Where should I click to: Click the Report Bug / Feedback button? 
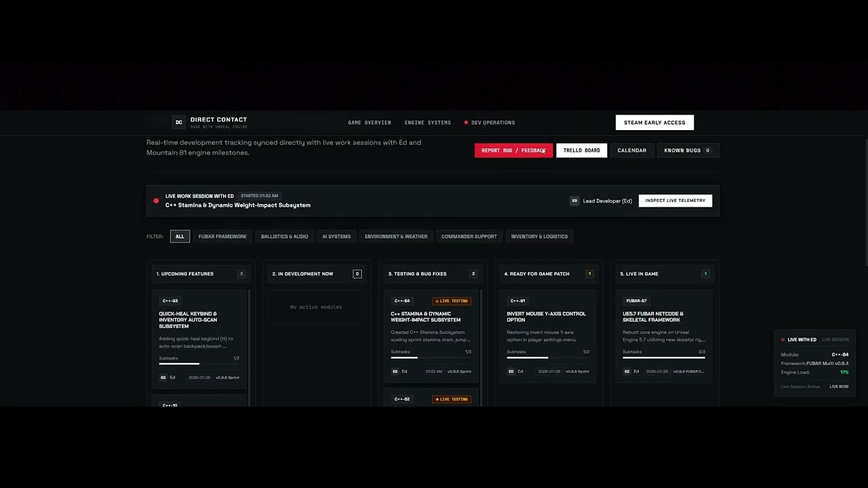[x=513, y=150]
